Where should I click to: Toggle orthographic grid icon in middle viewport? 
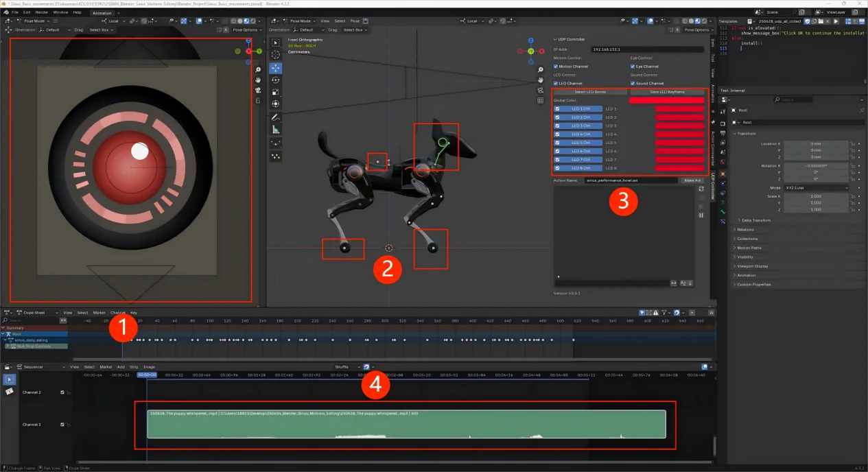(541, 100)
